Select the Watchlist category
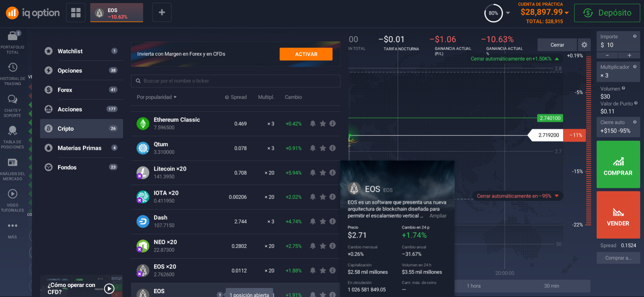644x297 pixels. (82, 51)
